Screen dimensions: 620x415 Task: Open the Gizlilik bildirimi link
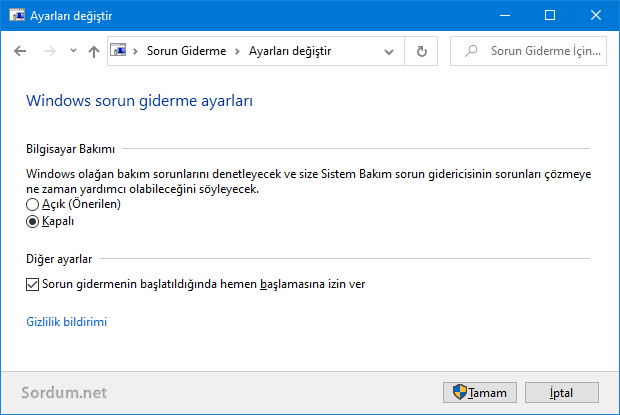66,322
